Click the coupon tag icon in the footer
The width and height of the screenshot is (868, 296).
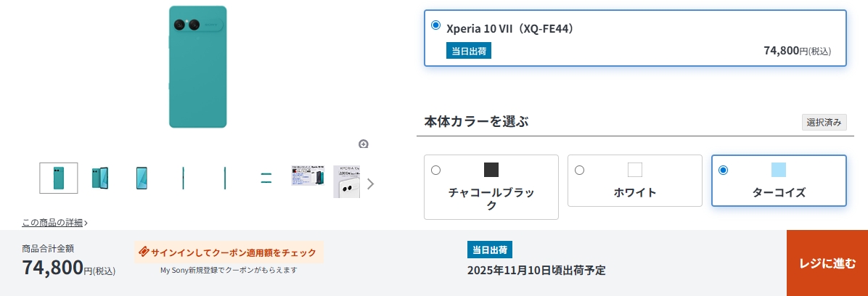click(144, 252)
